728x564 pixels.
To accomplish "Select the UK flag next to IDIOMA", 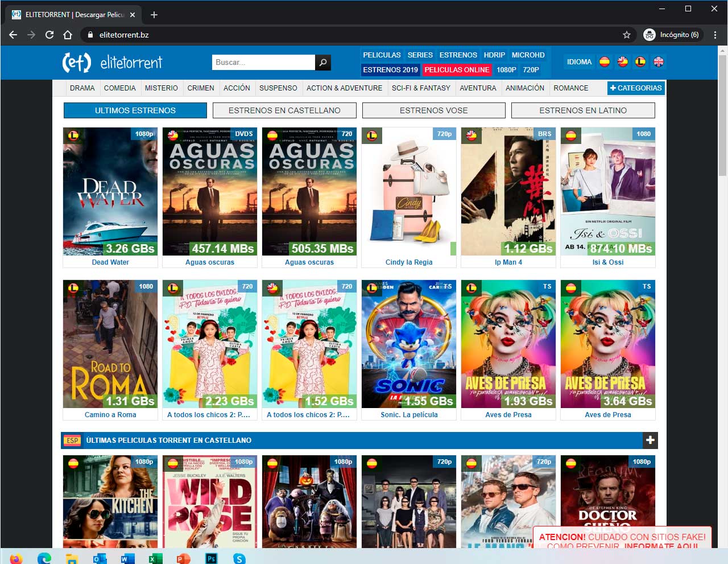I will 659,62.
